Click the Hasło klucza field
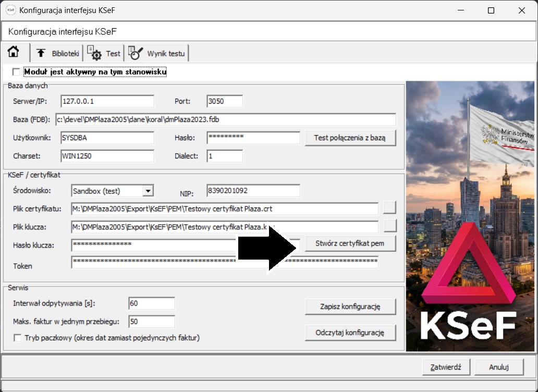The height and width of the screenshot is (392, 538). tap(186, 245)
